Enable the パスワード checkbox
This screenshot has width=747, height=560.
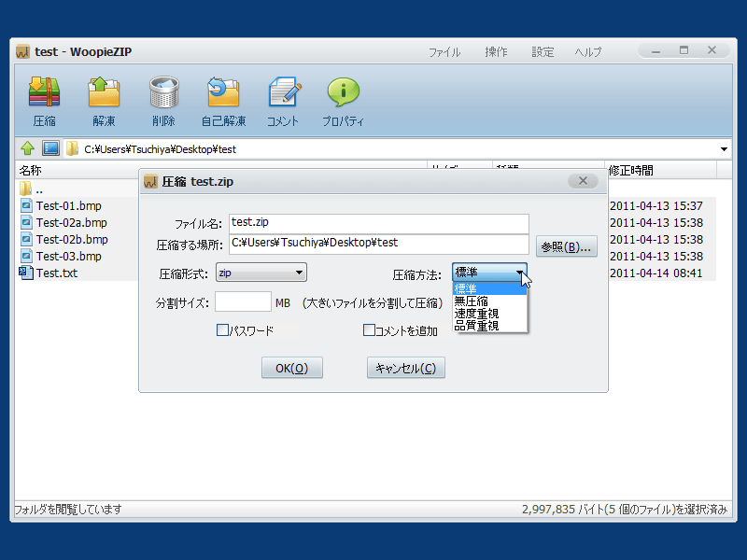tap(222, 330)
